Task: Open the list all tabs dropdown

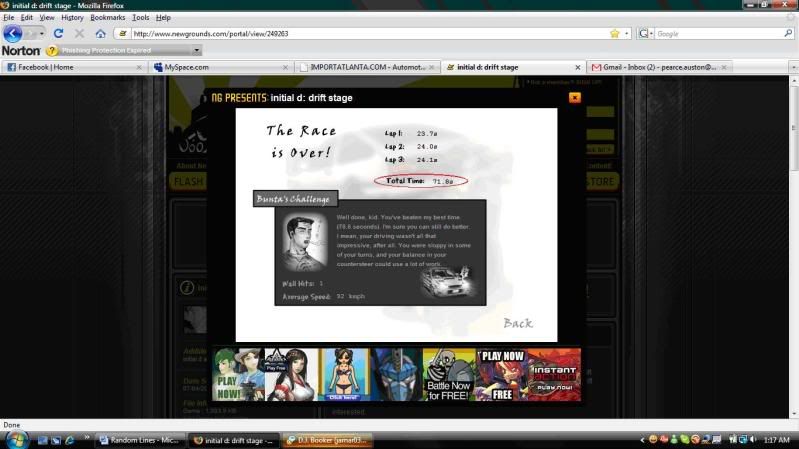Action: (793, 67)
